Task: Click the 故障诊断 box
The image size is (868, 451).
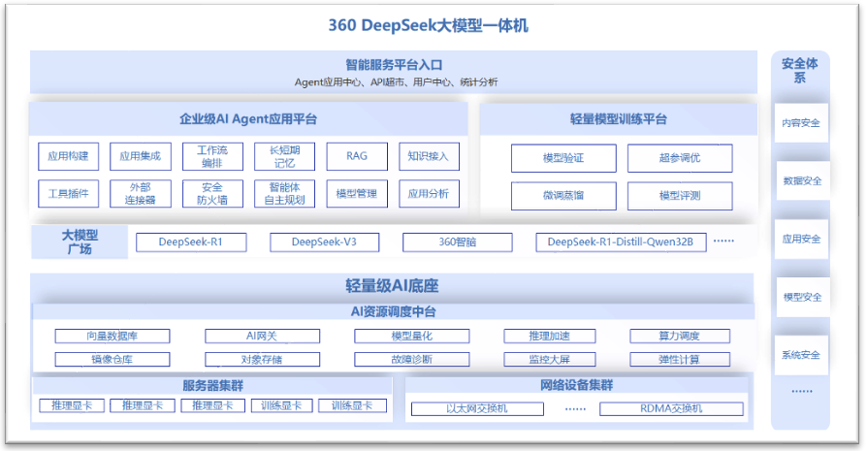Action: 412,360
